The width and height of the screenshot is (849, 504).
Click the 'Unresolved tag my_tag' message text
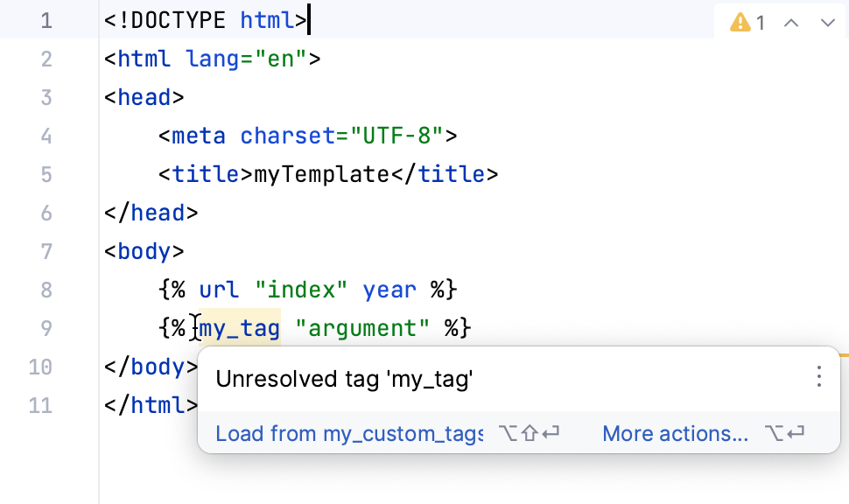click(347, 379)
